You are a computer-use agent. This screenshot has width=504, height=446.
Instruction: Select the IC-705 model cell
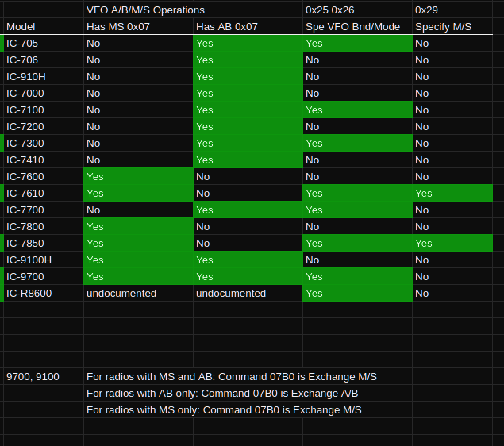click(x=44, y=44)
